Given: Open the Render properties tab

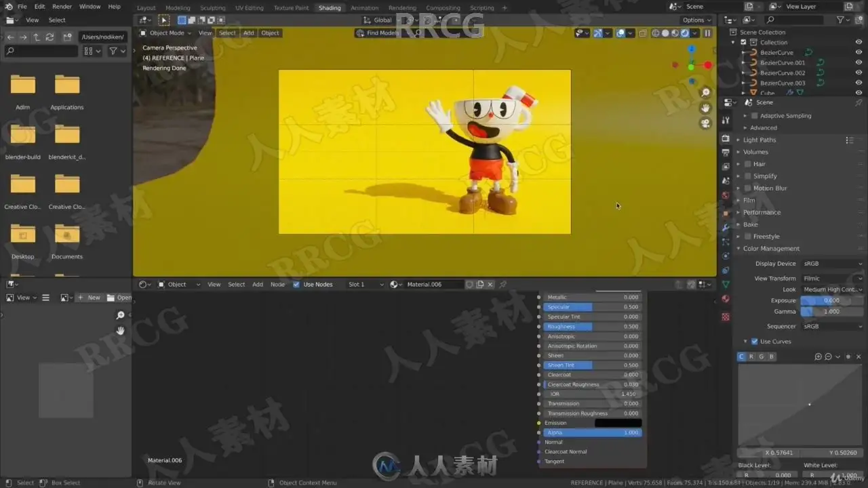Looking at the screenshot, I should (x=726, y=139).
